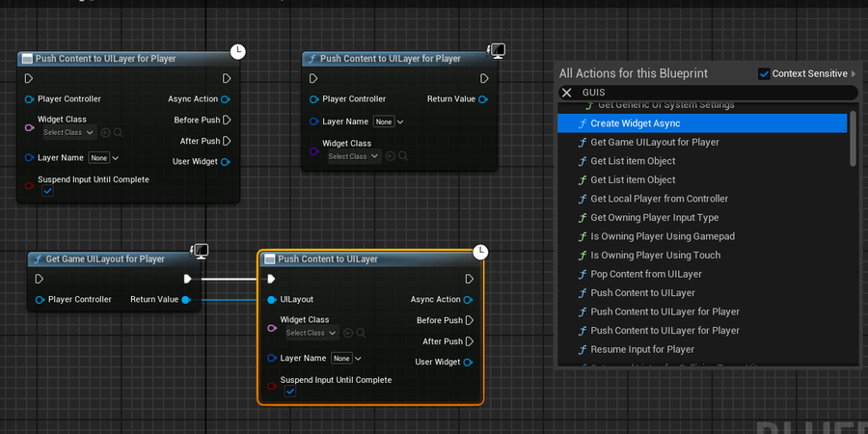Open Layer Name None dropdown on function for-Player node

(x=389, y=122)
